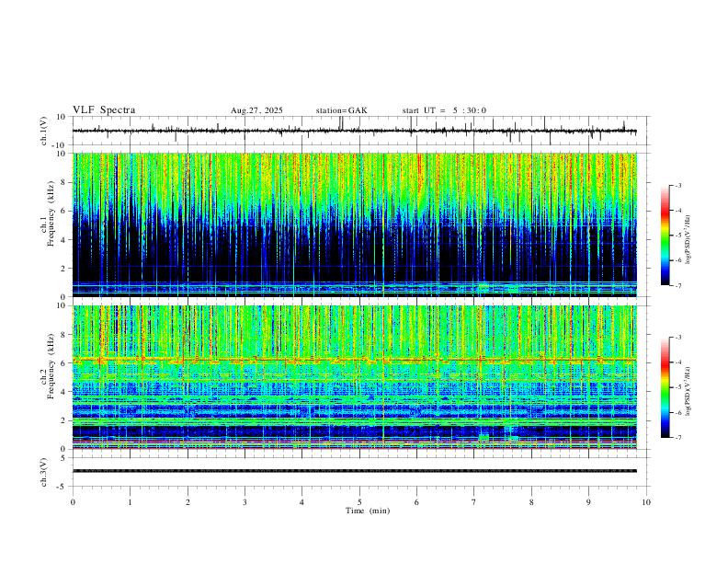Click the "-4" label on ch.2 color bar

677,362
